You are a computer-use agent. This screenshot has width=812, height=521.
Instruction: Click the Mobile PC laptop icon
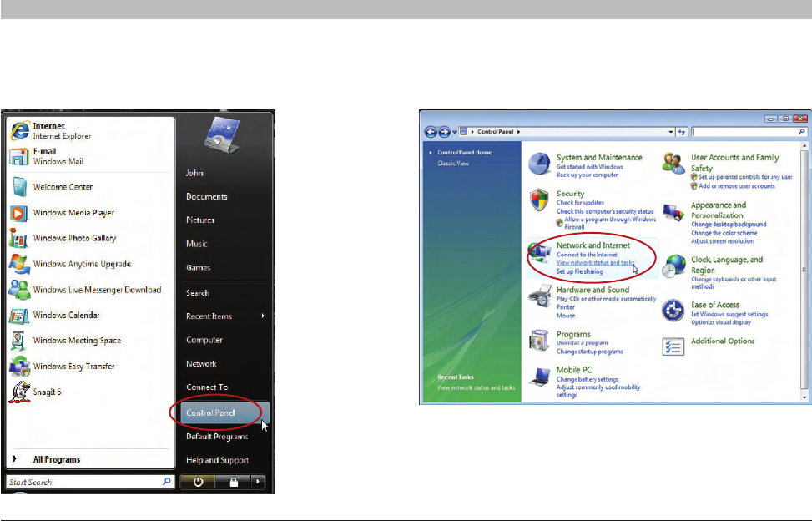tap(540, 377)
